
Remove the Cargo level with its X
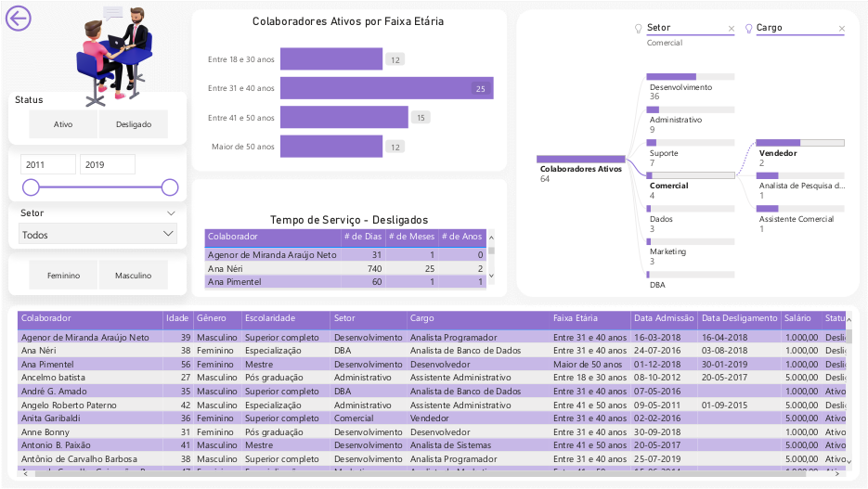841,29
